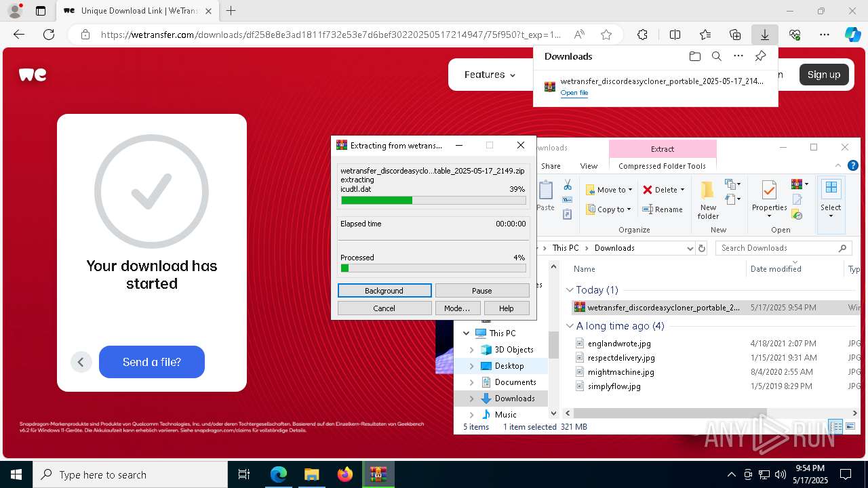
Task: Open downloads folder icon in Edge Downloads panel
Action: pos(694,56)
